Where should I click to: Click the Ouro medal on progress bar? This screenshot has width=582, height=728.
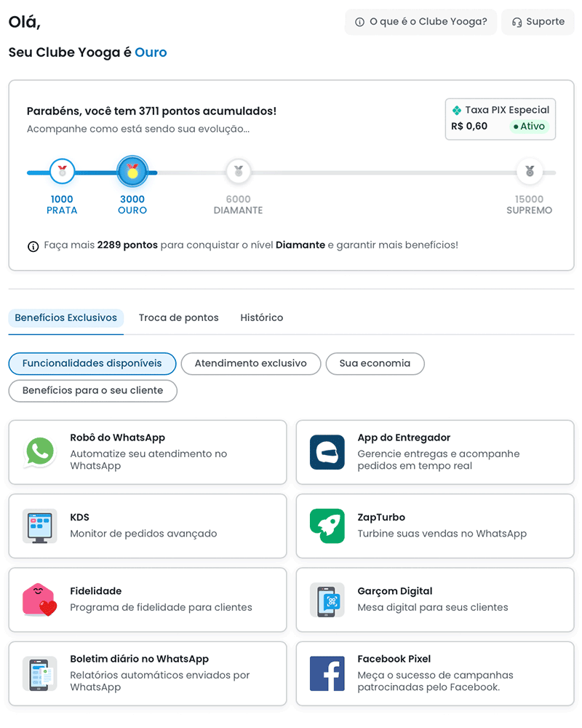tap(132, 172)
